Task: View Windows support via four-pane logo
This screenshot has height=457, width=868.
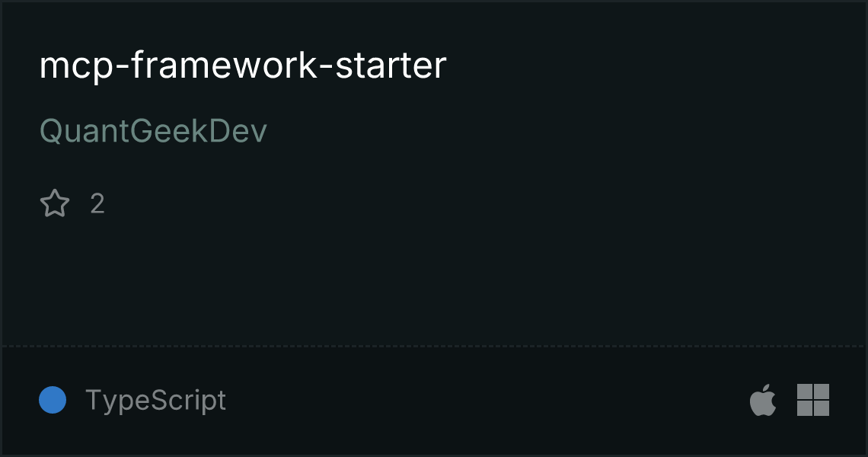Action: [812, 400]
